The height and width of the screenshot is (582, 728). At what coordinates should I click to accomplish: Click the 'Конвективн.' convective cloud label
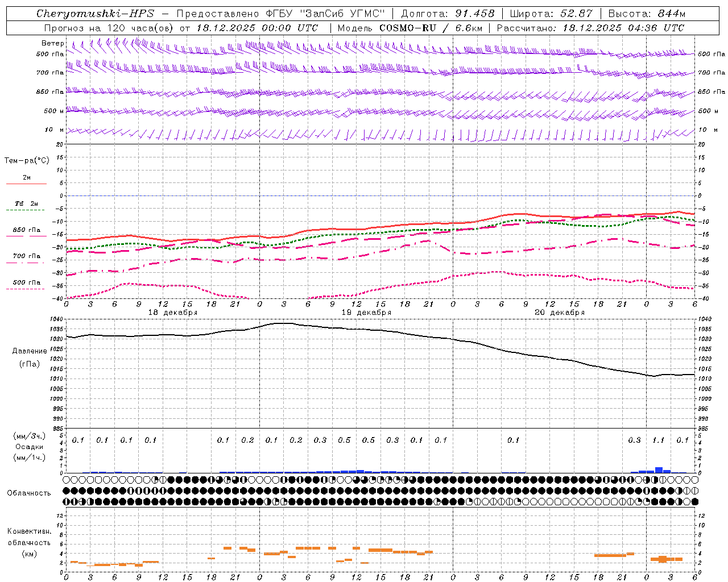tap(29, 531)
